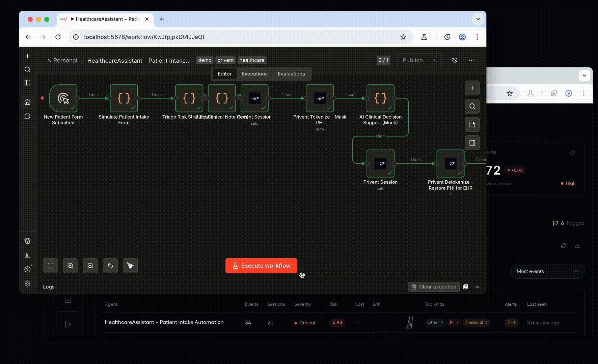This screenshot has width=598, height=364.
Task: Click the add-new plus icon in n8n sidebar
Action: (28, 56)
